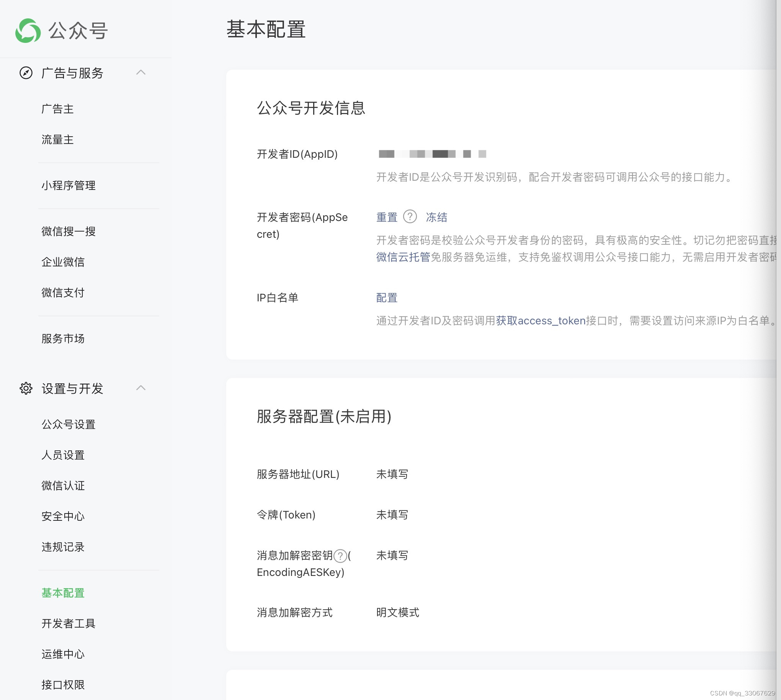Viewport: 781px width, 700px height.
Task: Click the question mark icon next to 重置
Action: (410, 217)
